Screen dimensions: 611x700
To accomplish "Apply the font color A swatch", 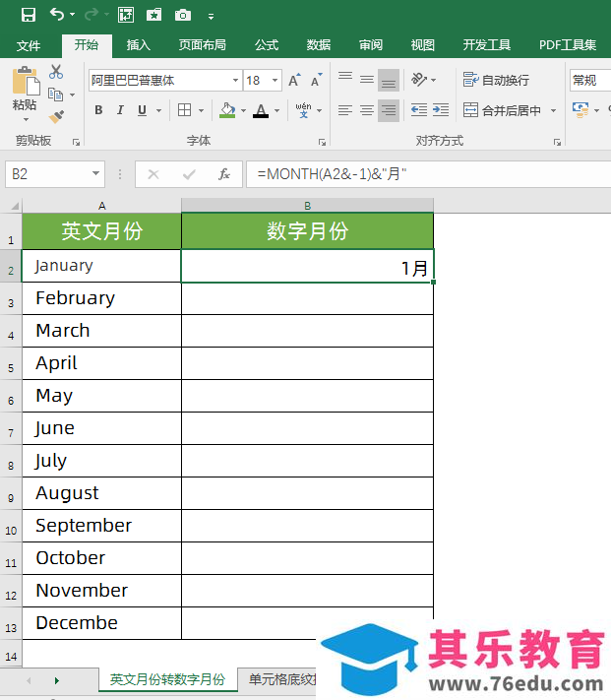I will [x=261, y=110].
